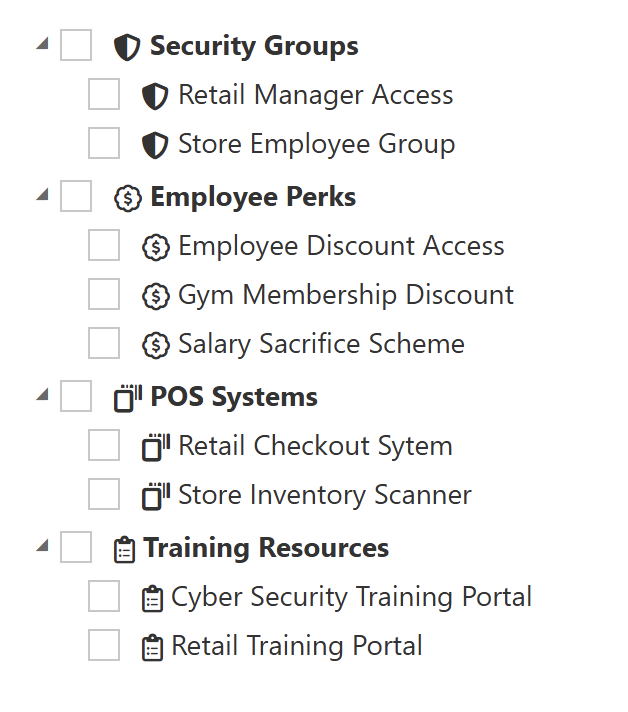Click dollar icon next to Gym Membership Discount
This screenshot has width=628, height=712.
155,296
